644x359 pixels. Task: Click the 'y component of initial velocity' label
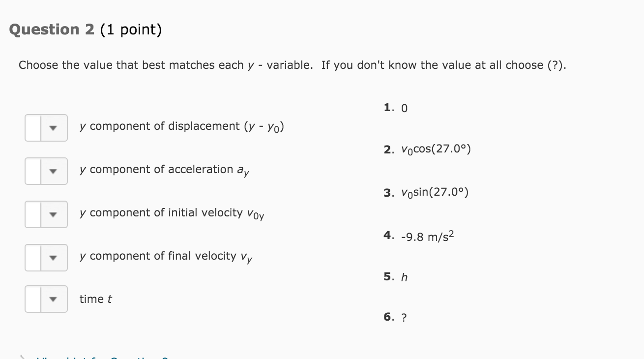[172, 213]
